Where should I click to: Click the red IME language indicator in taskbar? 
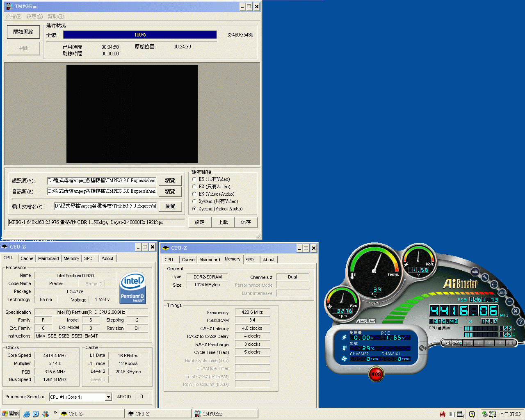pyautogui.click(x=443, y=414)
